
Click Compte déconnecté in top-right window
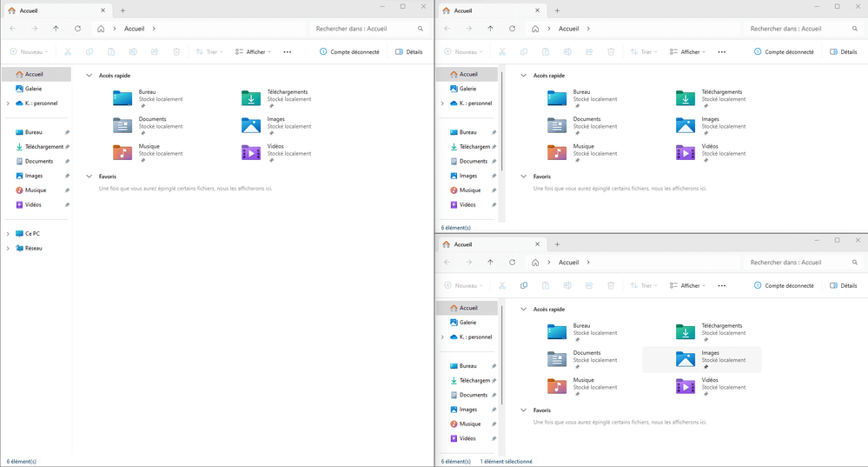785,51
